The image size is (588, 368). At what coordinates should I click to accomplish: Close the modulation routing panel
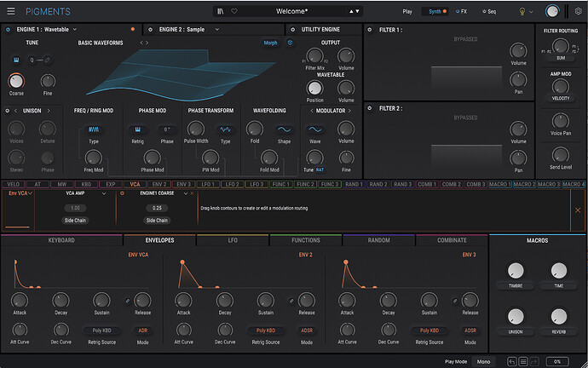tap(578, 210)
